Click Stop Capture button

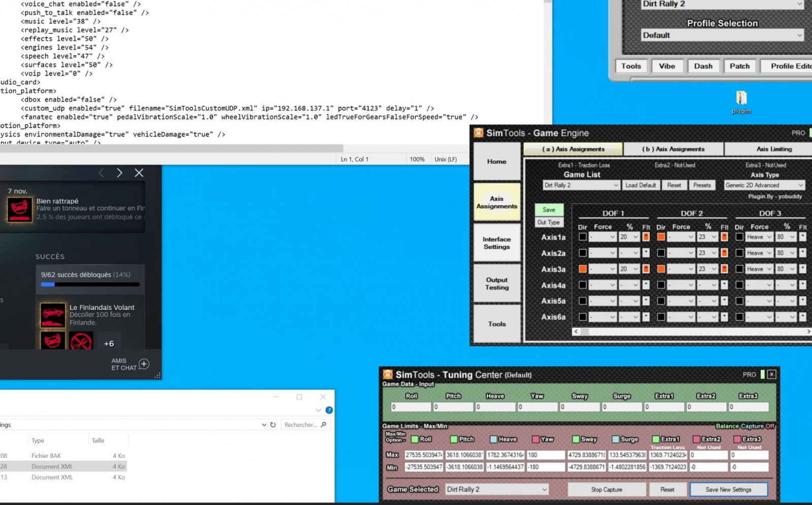point(606,490)
